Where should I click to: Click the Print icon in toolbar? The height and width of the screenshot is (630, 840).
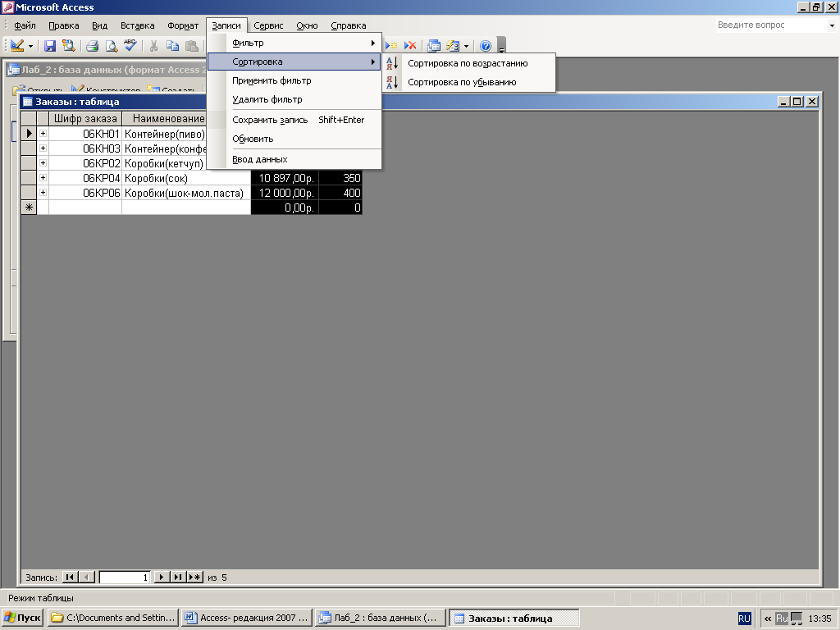92,46
